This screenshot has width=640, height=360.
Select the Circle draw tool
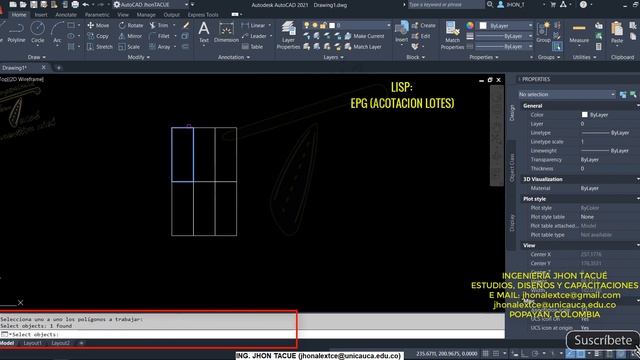(38, 33)
